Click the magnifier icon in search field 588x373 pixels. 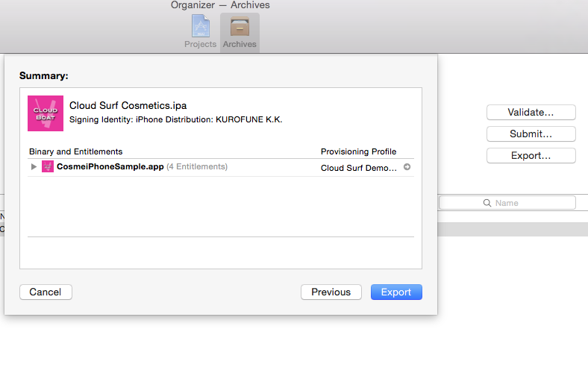pos(487,203)
